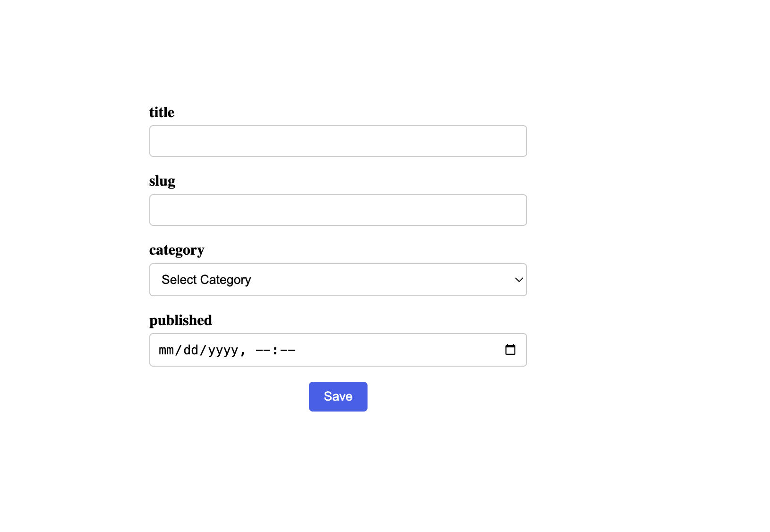Open the date picker for published field
Image resolution: width=770 pixels, height=532 pixels.
pos(510,350)
